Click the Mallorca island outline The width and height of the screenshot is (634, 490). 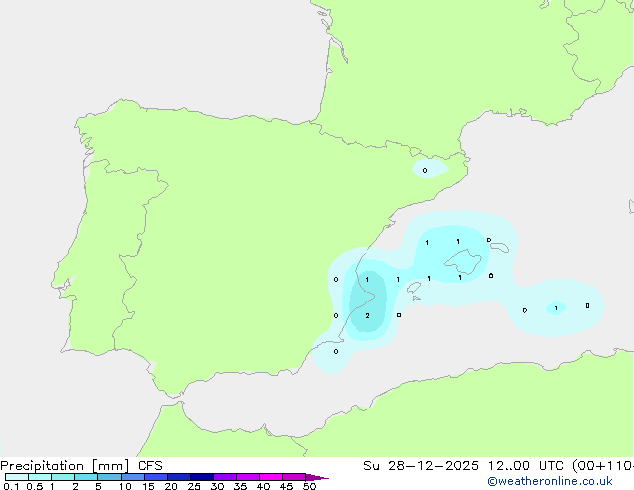[x=463, y=262]
